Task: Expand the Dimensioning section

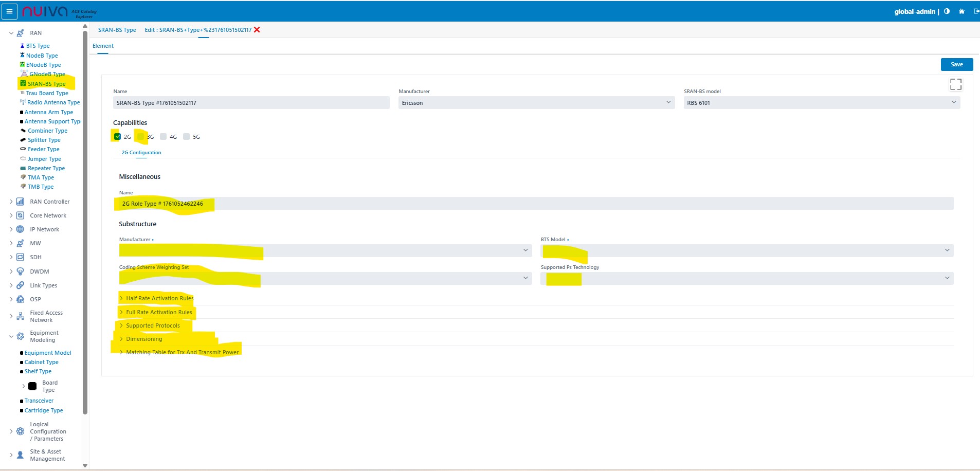Action: (x=144, y=339)
